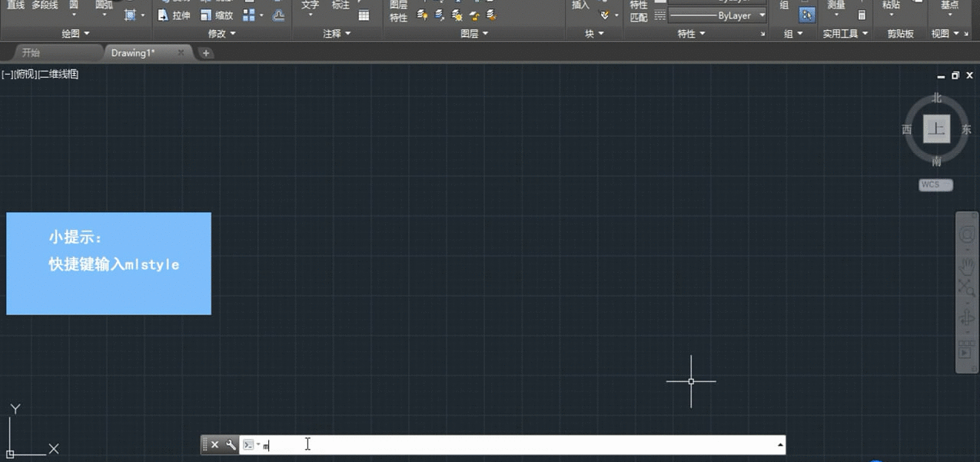
Task: Switch to the 开始 (Start) tab
Action: pyautogui.click(x=31, y=53)
